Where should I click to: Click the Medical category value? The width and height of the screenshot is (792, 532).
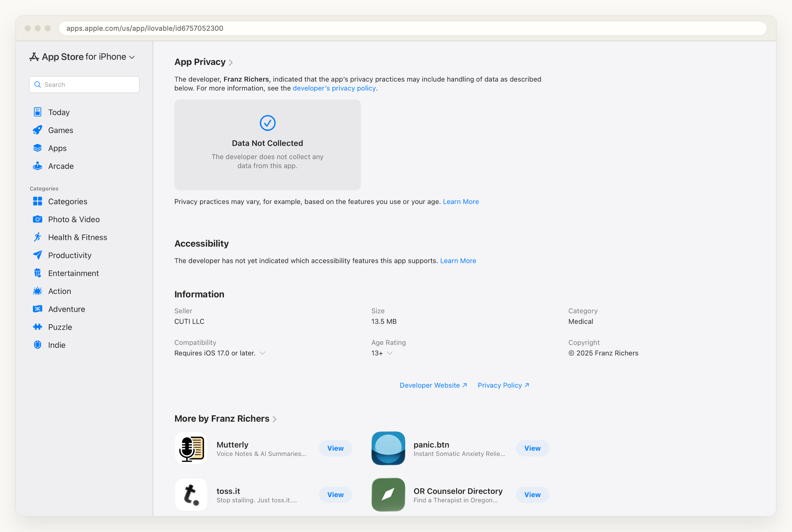pos(581,321)
